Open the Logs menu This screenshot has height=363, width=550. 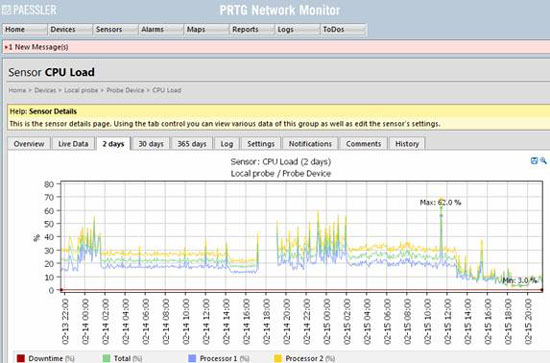tap(297, 29)
